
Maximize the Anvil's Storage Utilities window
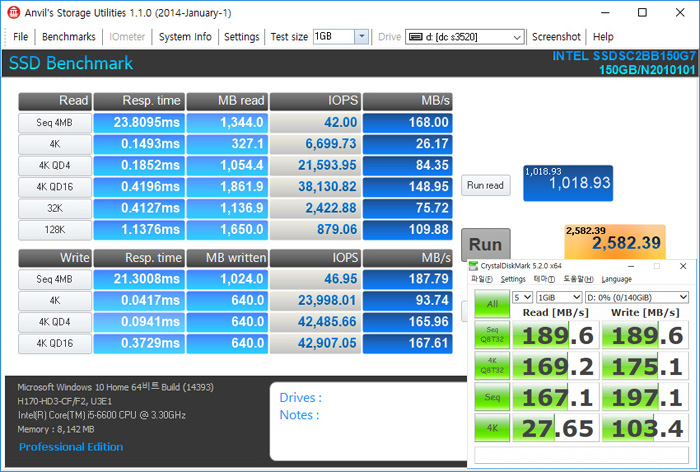click(x=642, y=13)
